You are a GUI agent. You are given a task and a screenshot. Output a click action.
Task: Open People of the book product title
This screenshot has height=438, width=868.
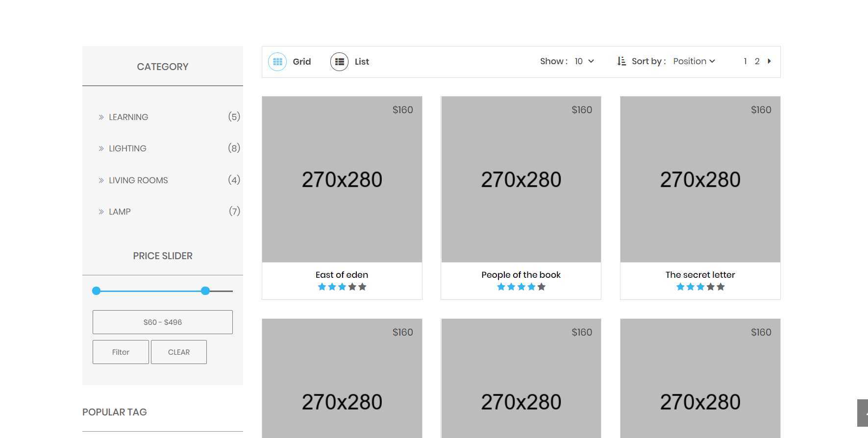[x=521, y=275]
